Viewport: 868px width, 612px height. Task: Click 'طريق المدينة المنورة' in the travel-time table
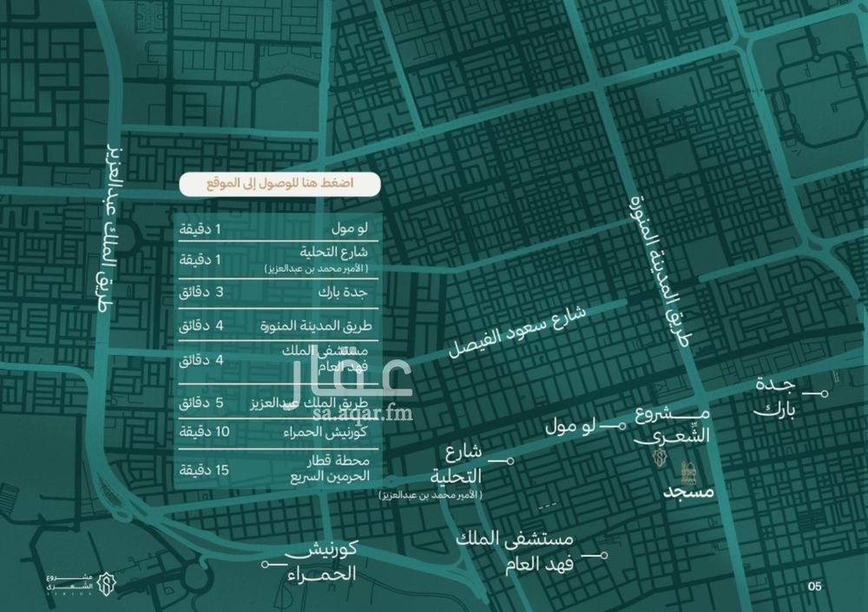[316, 326]
